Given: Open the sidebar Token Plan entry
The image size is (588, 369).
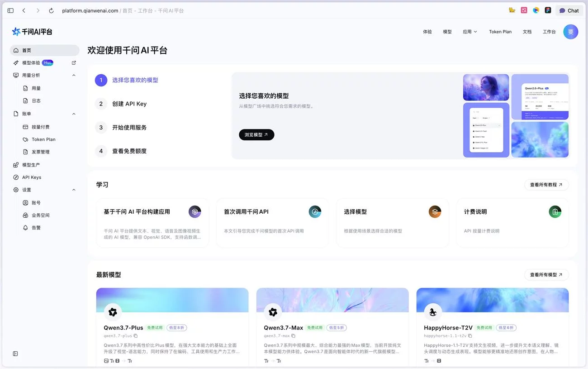Looking at the screenshot, I should pyautogui.click(x=44, y=139).
